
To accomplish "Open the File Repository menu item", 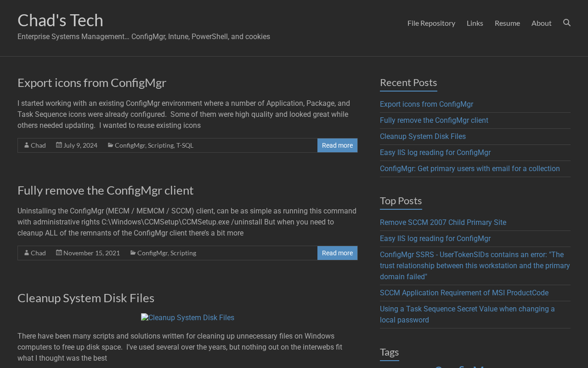I will (x=431, y=23).
